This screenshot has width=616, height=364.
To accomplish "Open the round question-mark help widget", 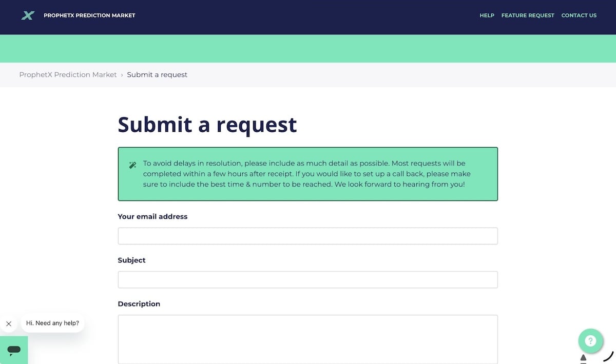I will (x=590, y=341).
